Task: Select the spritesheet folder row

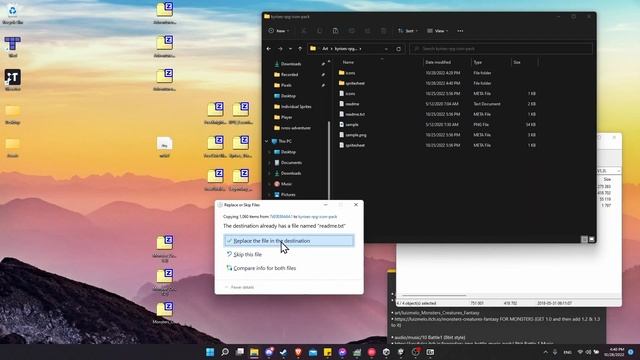Action: pyautogui.click(x=437, y=83)
